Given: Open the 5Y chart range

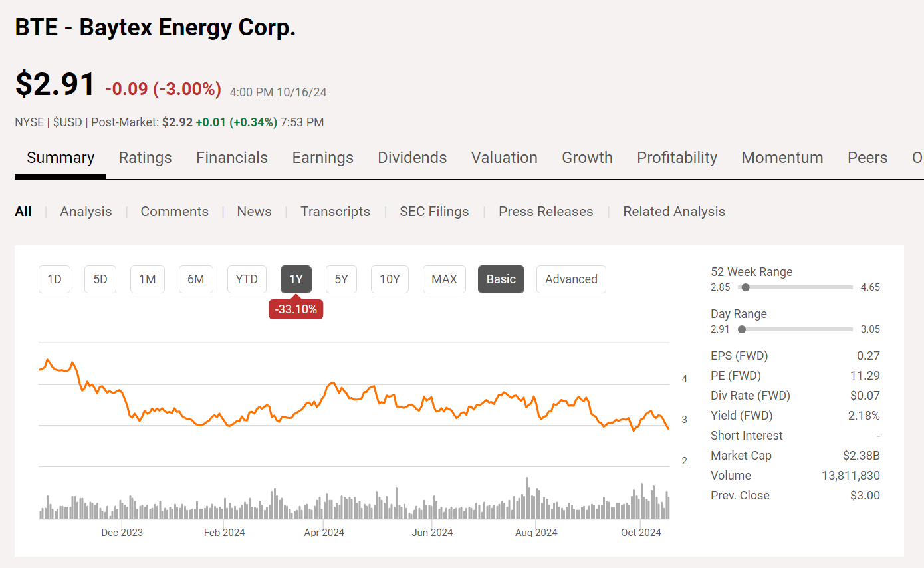Looking at the screenshot, I should click(341, 279).
